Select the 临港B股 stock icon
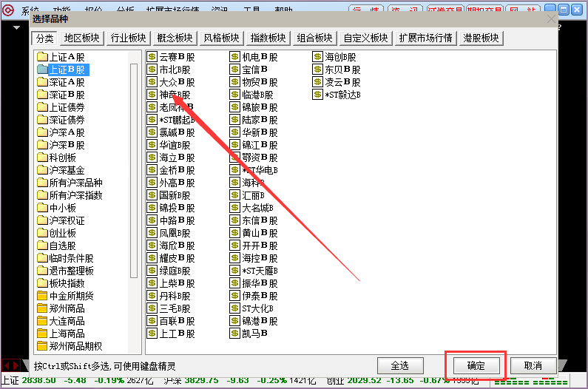 (234, 95)
